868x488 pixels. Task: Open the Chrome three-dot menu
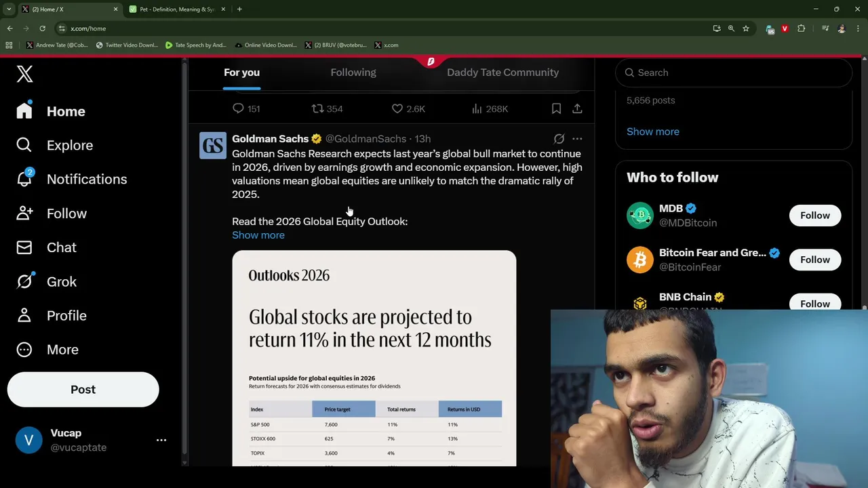(858, 28)
